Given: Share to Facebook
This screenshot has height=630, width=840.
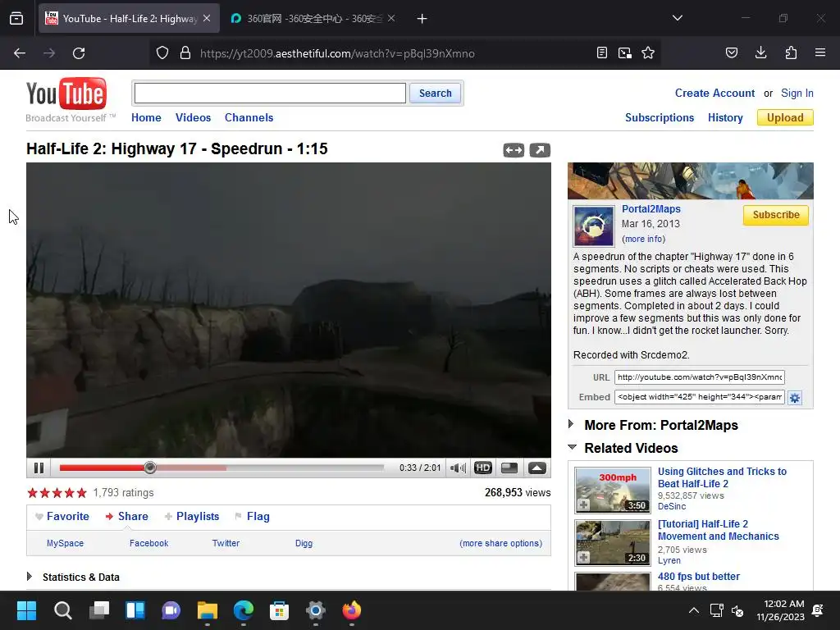Looking at the screenshot, I should [149, 543].
